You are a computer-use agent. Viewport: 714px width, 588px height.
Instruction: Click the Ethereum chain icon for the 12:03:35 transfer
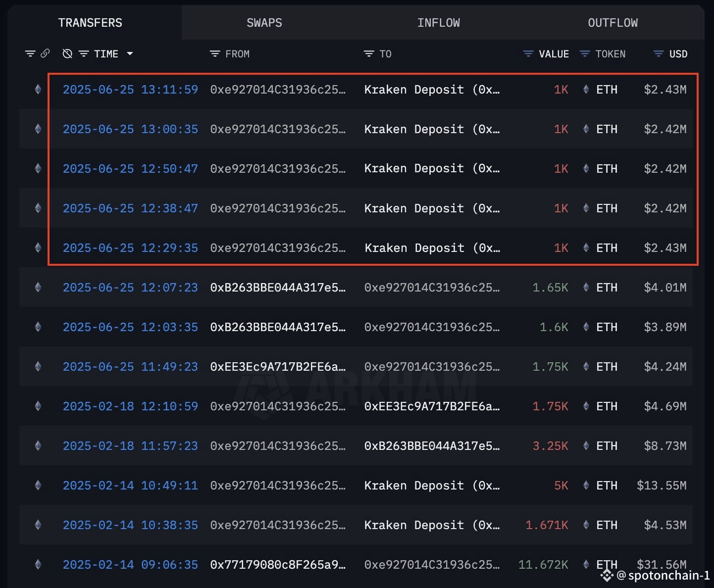pos(38,327)
